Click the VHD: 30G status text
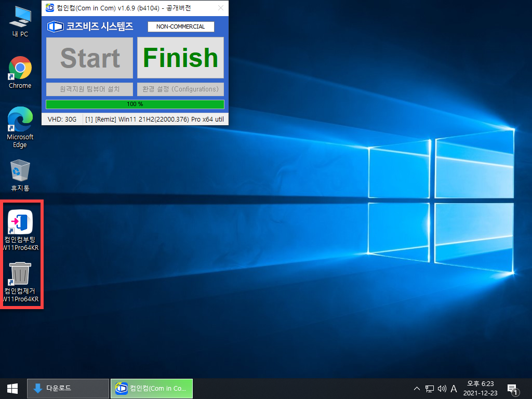Screen dimensions: 532x399 (62, 119)
